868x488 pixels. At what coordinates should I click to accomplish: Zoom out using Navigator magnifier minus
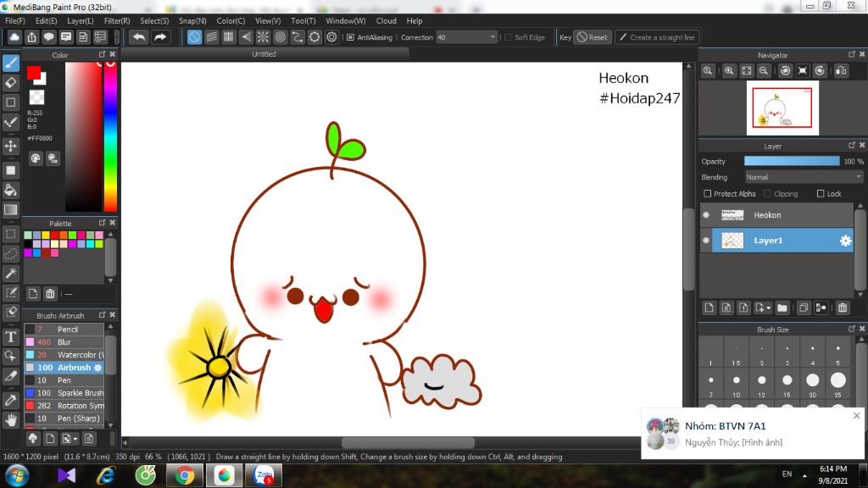[x=764, y=71]
